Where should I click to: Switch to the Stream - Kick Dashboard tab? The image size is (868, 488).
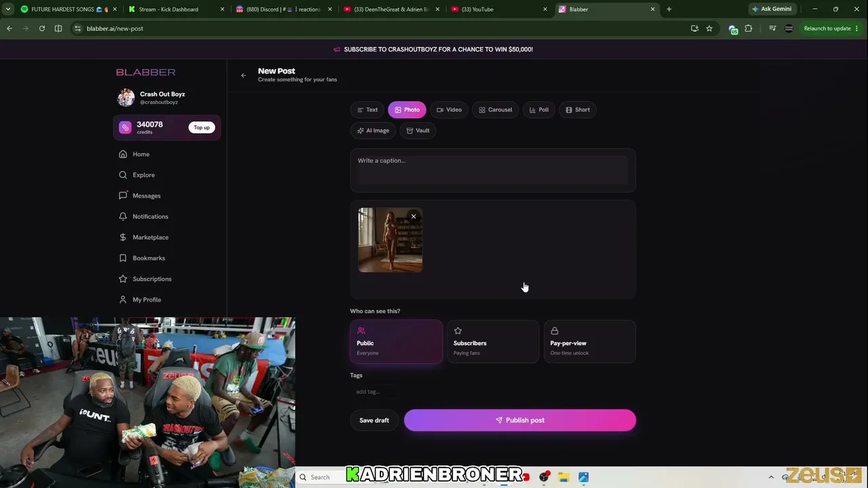[174, 9]
